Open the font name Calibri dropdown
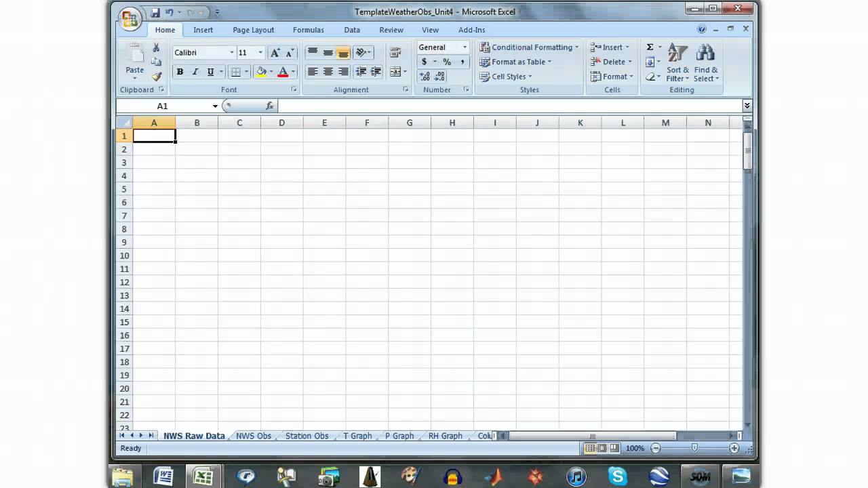Viewport: 868px width, 488px height. 231,53
